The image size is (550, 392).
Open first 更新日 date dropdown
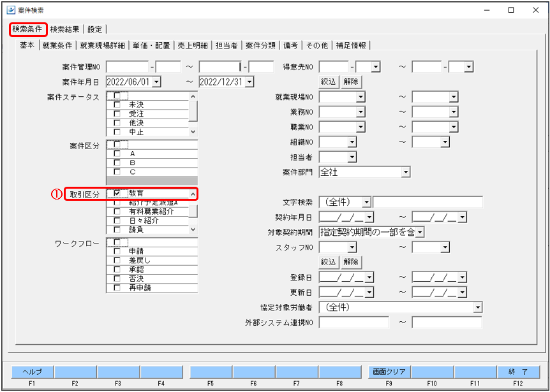coord(369,292)
